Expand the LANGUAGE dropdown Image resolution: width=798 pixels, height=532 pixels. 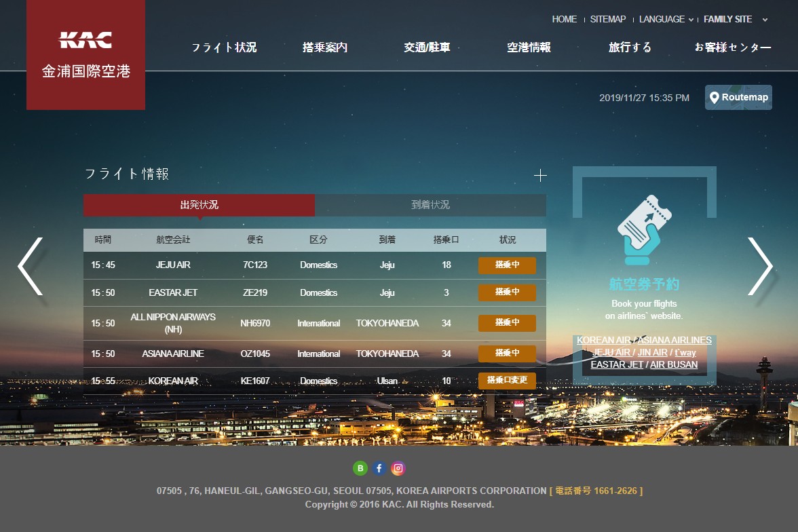(x=666, y=20)
